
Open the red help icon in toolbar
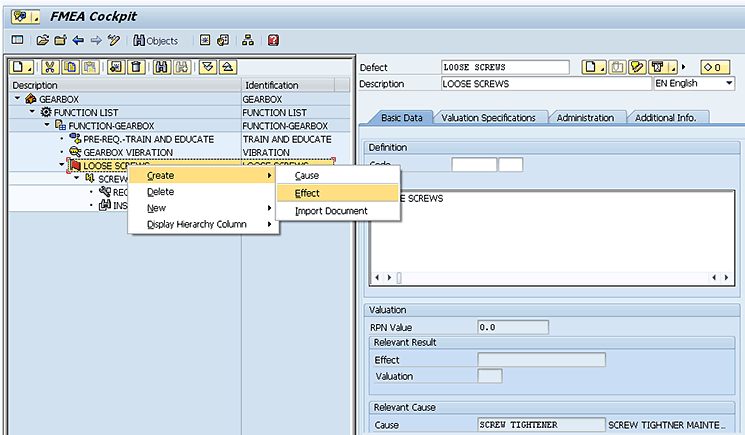click(273, 41)
